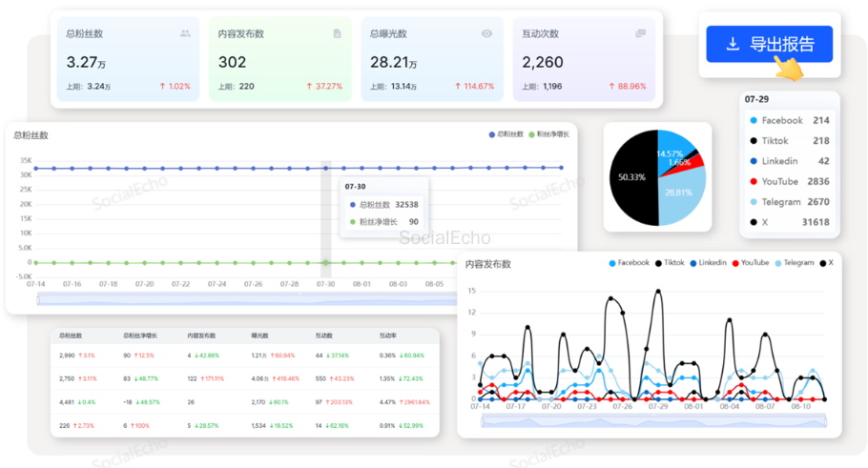Image resolution: width=868 pixels, height=468 pixels.
Task: Click the chat icon on 互动次数 card
Action: coord(640,33)
